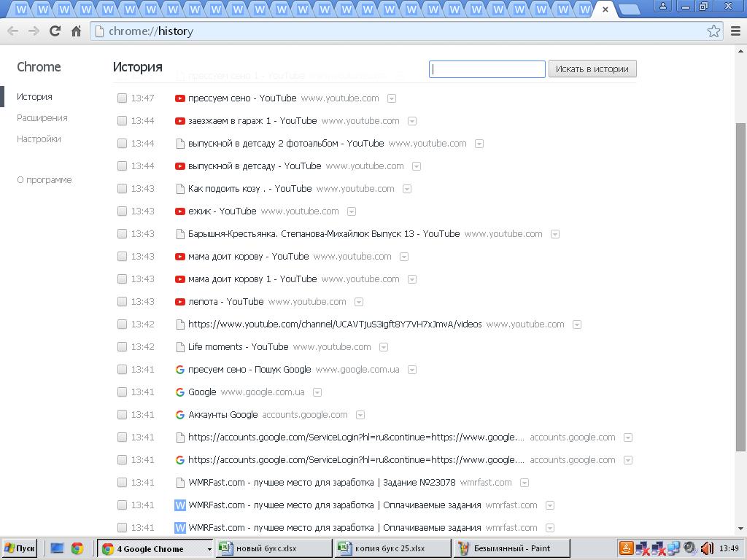The image size is (747, 560).
Task: Click the browser back arrow
Action: point(13,31)
